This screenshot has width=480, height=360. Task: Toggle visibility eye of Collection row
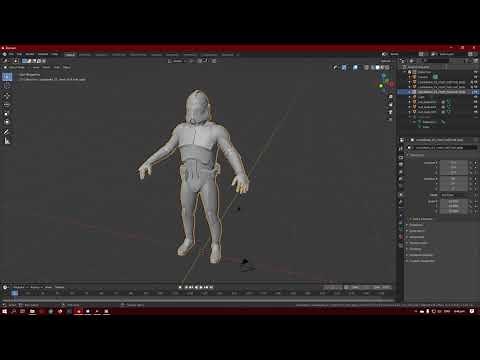(476, 72)
